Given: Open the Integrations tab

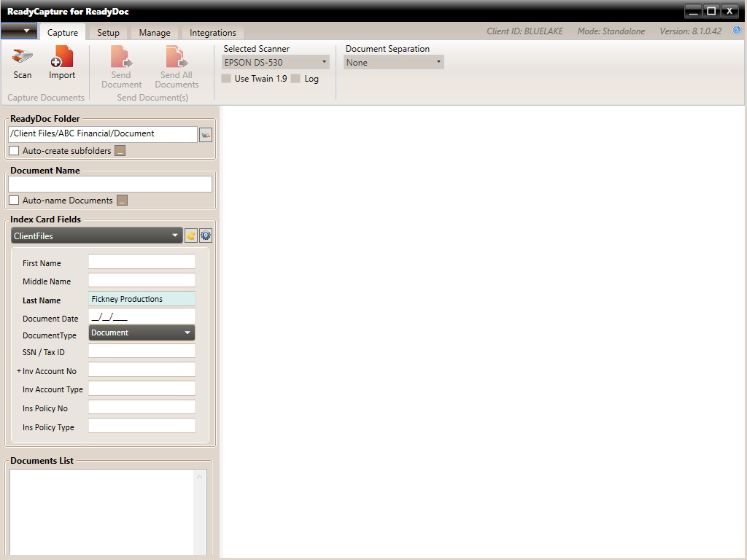Looking at the screenshot, I should [212, 33].
